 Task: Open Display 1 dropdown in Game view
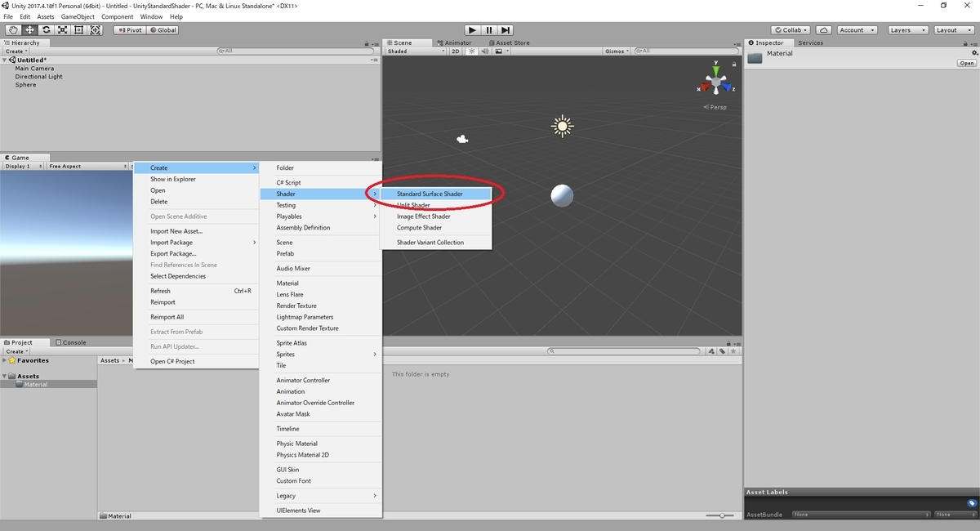pyautogui.click(x=24, y=166)
